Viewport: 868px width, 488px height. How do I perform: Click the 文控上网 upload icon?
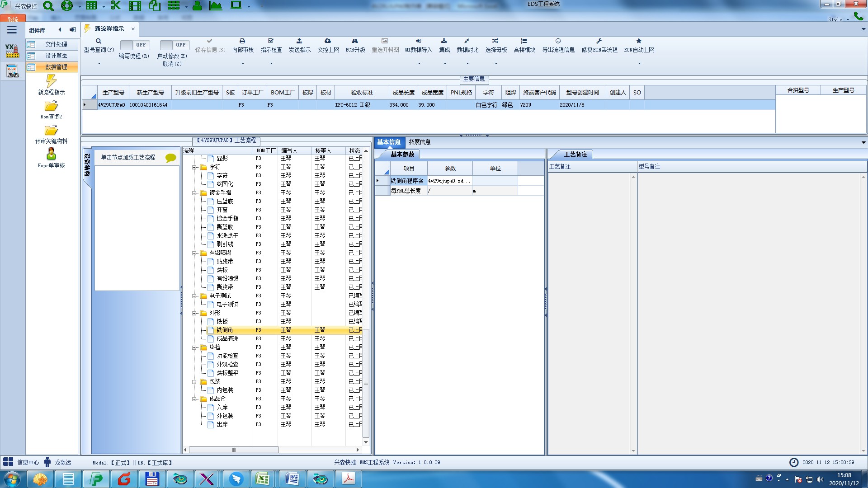click(x=328, y=41)
